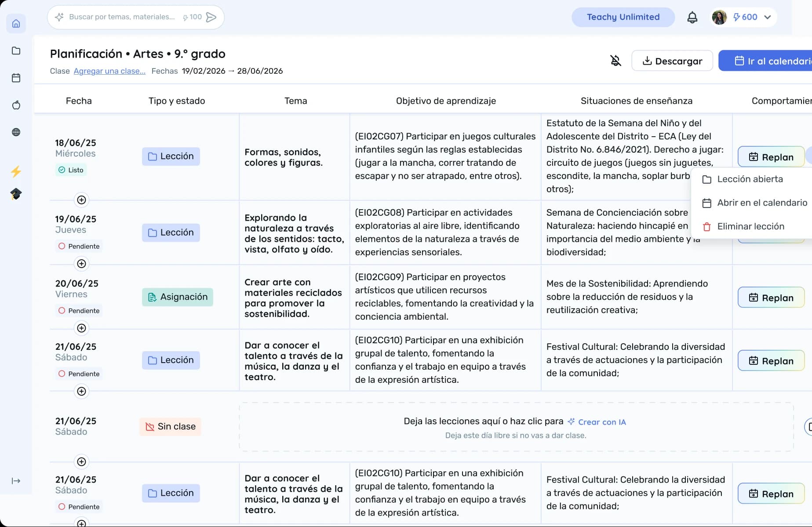Click Replan in the first 21/06/25 Lección row
The width and height of the screenshot is (812, 527).
pyautogui.click(x=771, y=361)
